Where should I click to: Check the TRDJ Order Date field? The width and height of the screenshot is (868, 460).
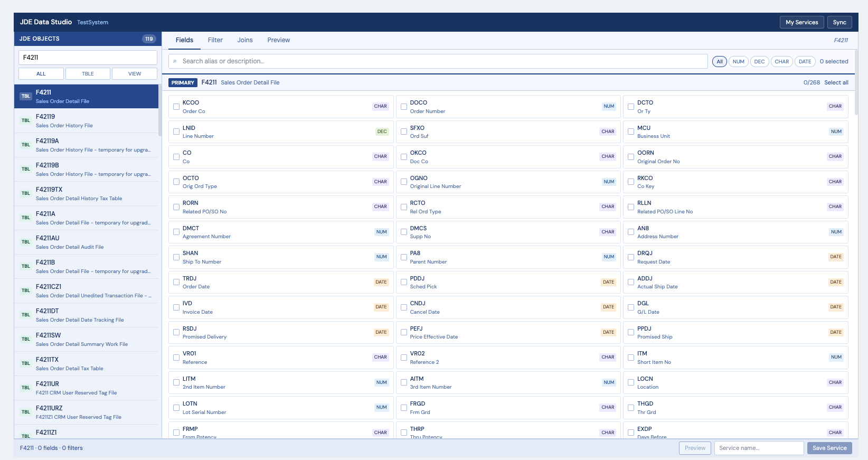tap(176, 282)
